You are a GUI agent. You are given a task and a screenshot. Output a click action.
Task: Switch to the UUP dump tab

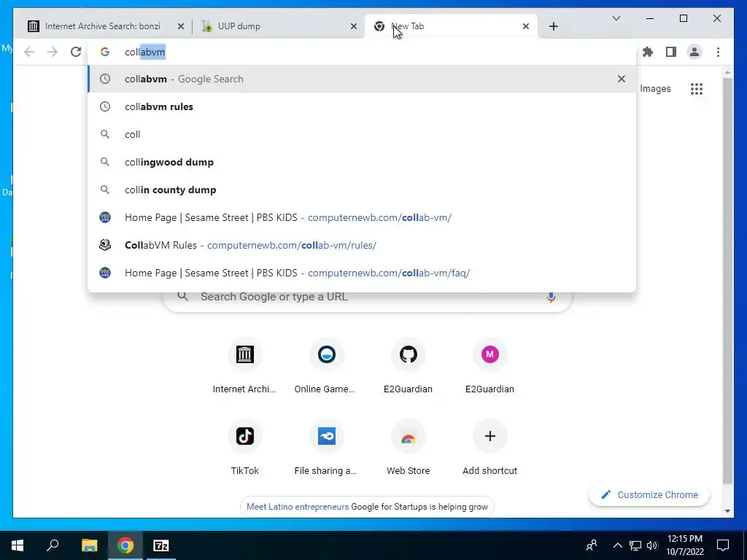coord(278,26)
